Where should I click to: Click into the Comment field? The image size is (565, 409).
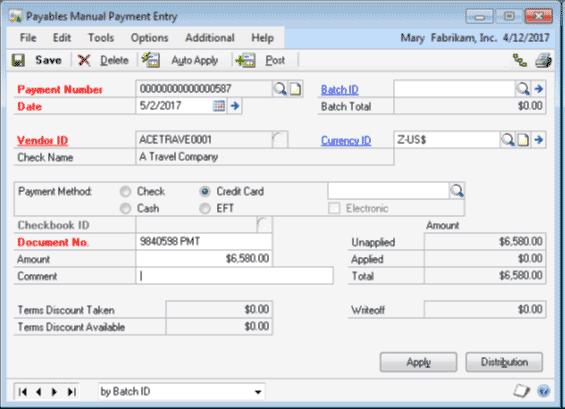click(x=235, y=276)
